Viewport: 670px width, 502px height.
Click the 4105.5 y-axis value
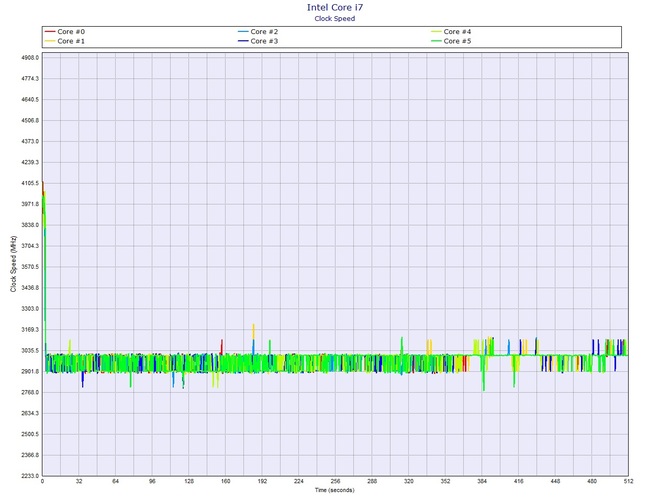pyautogui.click(x=30, y=183)
